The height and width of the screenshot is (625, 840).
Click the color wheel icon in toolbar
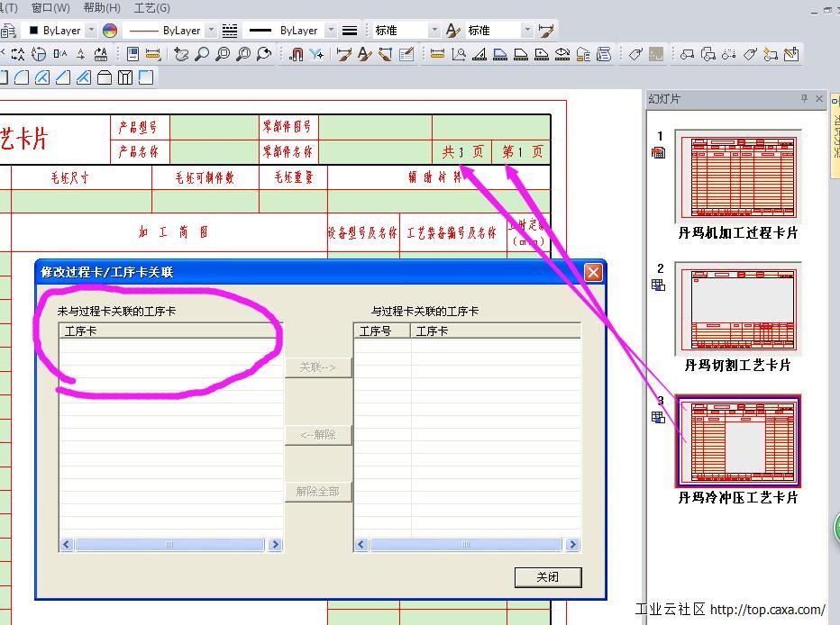coord(110,31)
